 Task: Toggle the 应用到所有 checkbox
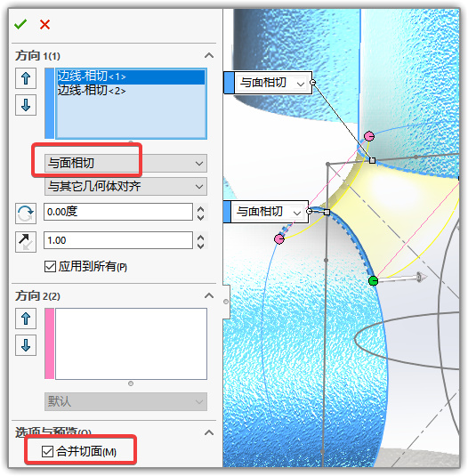click(50, 267)
